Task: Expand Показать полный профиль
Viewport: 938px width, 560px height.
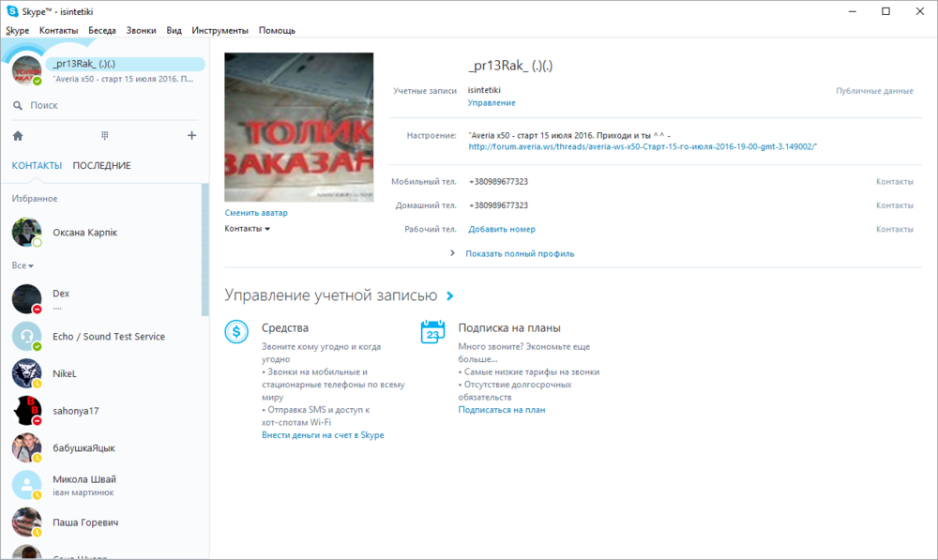Action: [x=519, y=254]
